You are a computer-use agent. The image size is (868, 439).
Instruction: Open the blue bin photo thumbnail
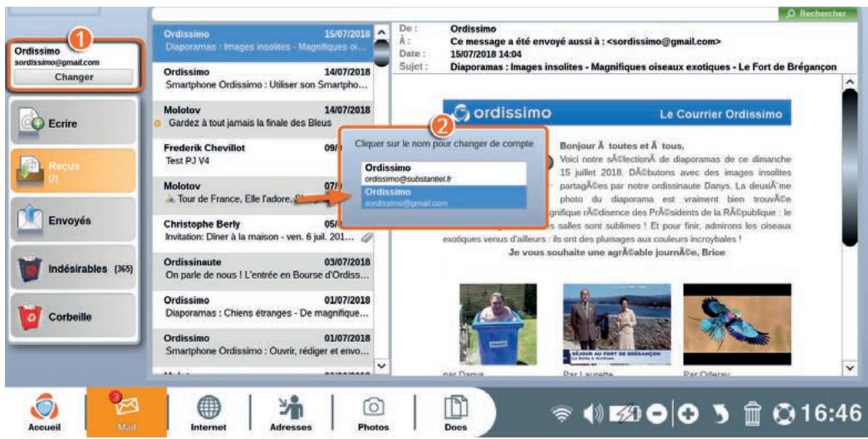click(x=498, y=324)
